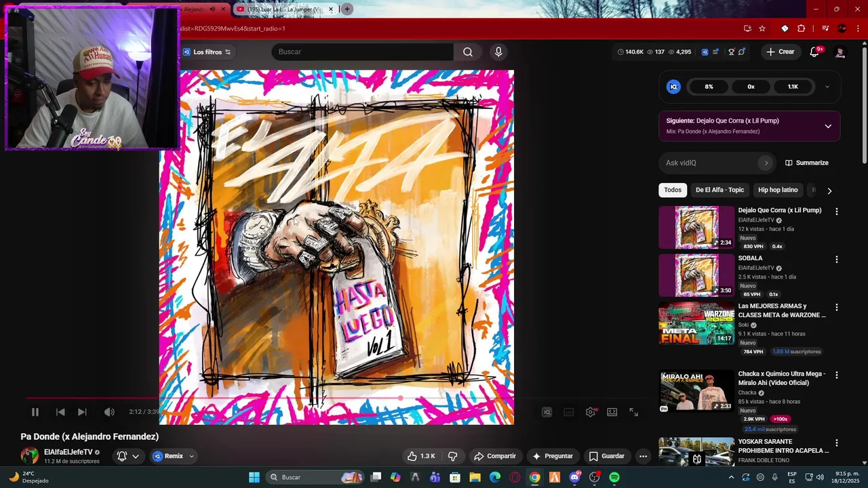The width and height of the screenshot is (868, 488).
Task: Open the Warzone META FINAL thumbnail
Action: coord(696,323)
